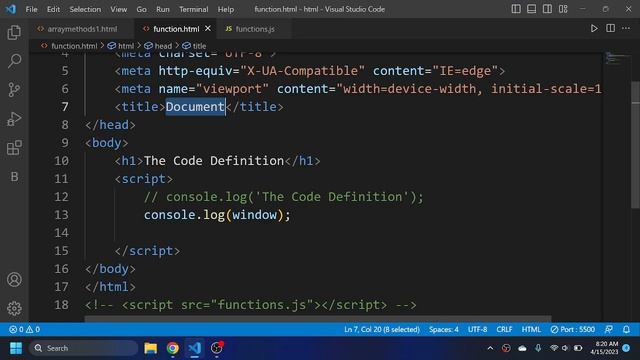640x360 pixels.
Task: Open Customize Layout icon
Action: point(563,9)
